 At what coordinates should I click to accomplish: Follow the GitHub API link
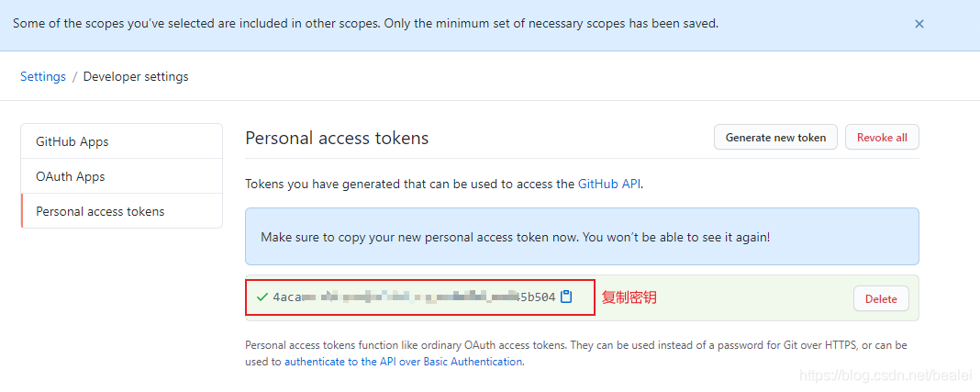coord(608,184)
